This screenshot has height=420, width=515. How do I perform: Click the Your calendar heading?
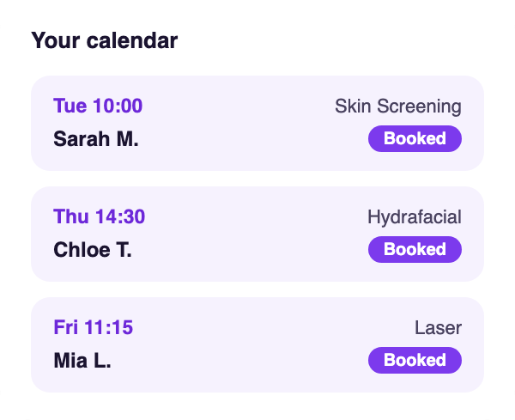point(105,40)
